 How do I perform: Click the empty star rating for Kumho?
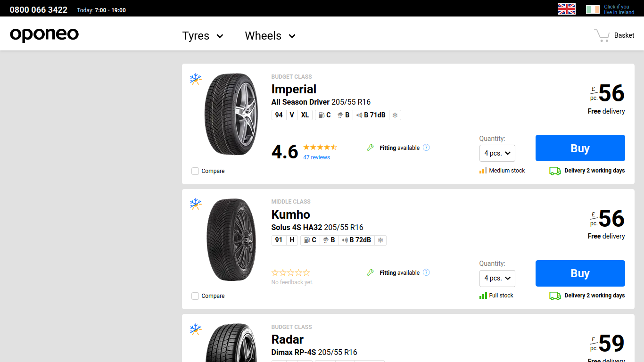(x=291, y=272)
